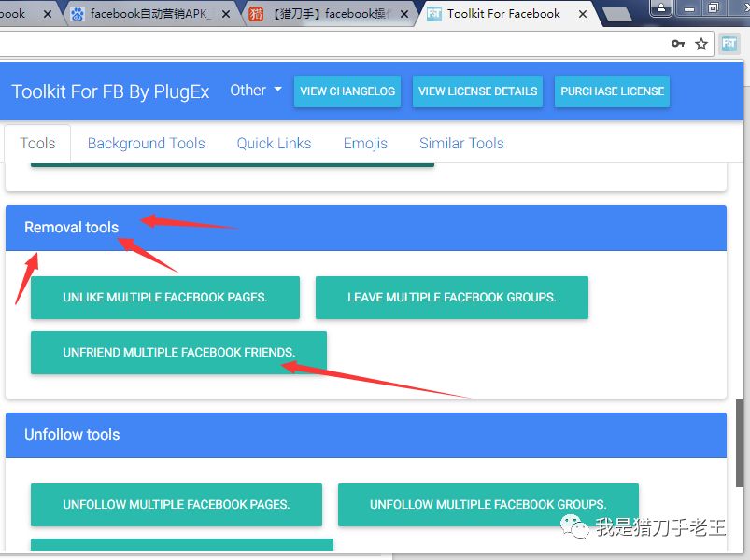
Task: Click the Purchase License button
Action: click(612, 91)
